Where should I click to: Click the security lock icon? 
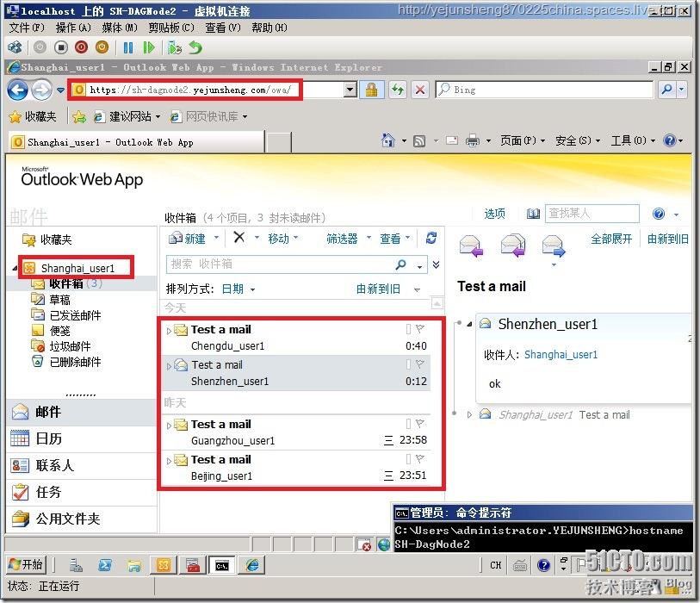371,90
